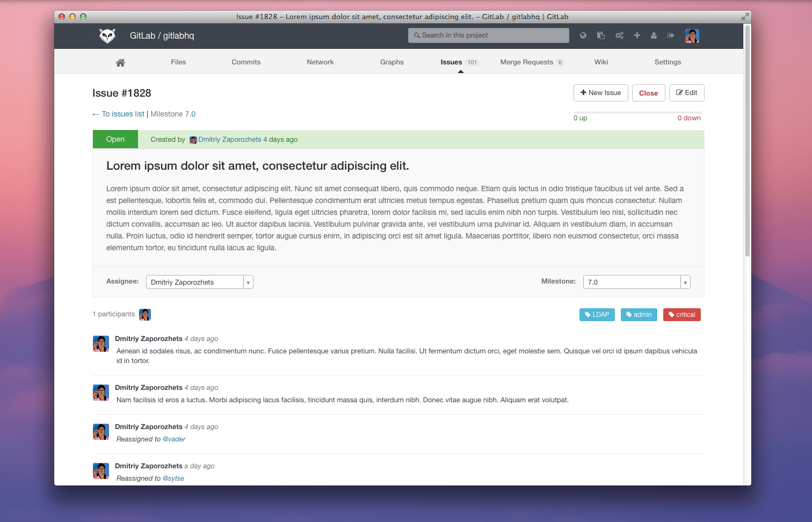812x522 pixels.
Task: Click the plus icon to create new project
Action: pos(637,35)
